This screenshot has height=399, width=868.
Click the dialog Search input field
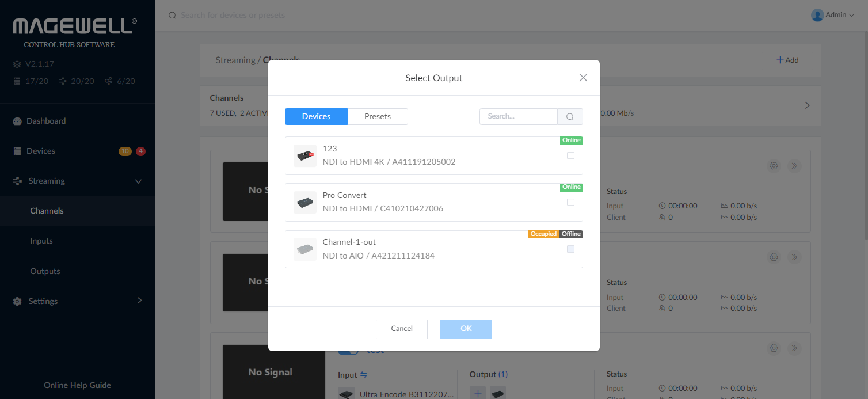tap(518, 116)
